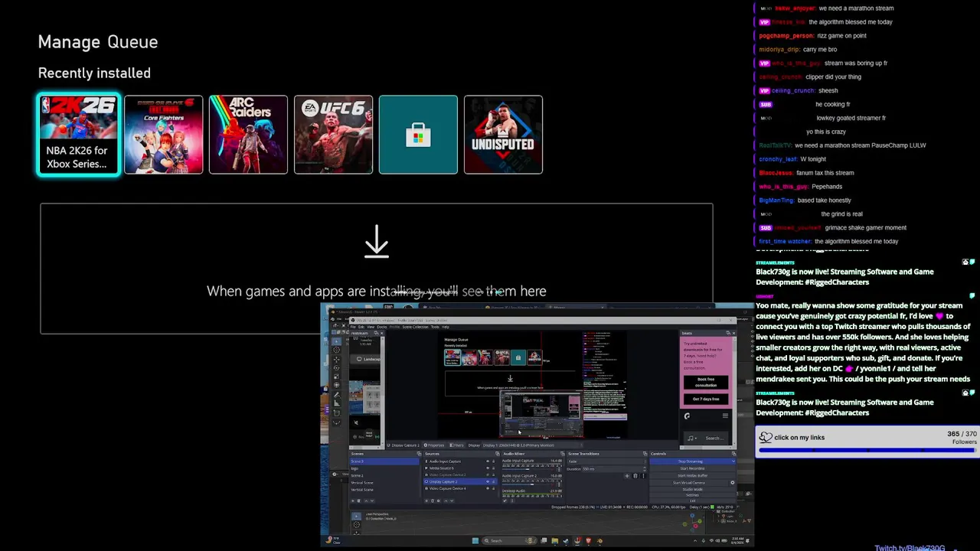Lock the Media Source 6 source
Screen dimensions: 980x551
tap(493, 468)
